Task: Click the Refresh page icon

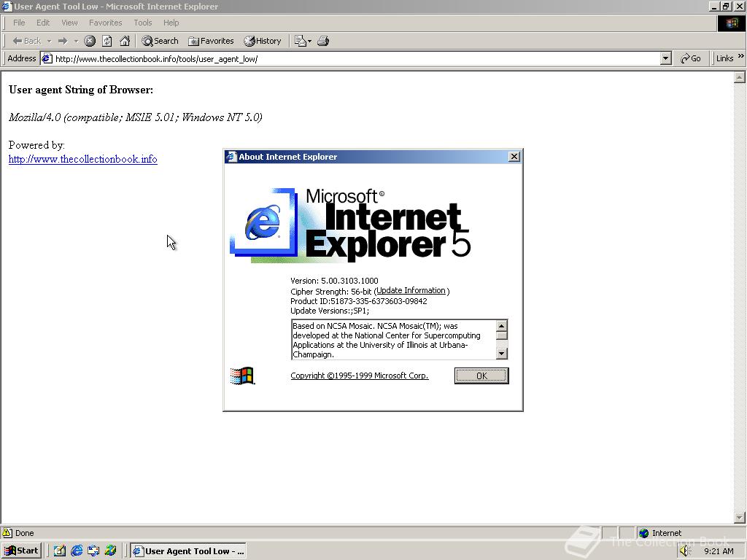Action: pos(107,41)
